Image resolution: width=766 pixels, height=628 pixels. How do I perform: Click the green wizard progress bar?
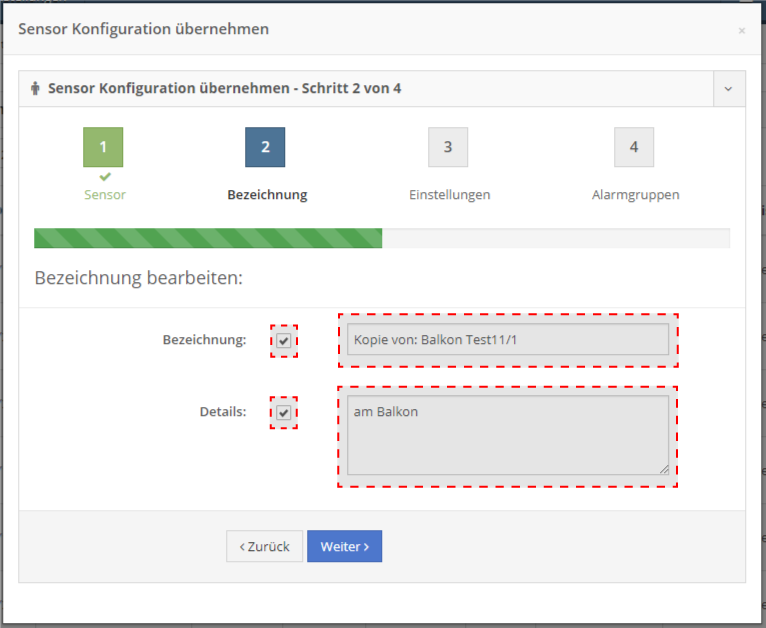208,238
